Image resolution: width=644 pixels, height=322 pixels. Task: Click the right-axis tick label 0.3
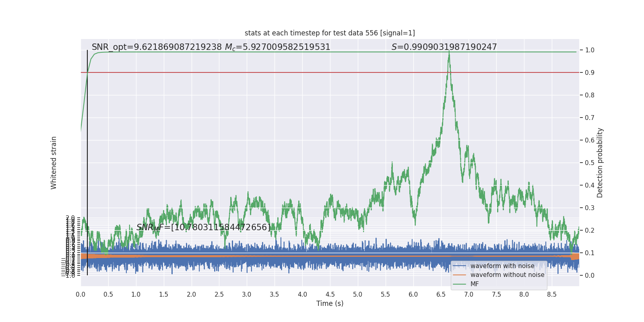[590, 208]
